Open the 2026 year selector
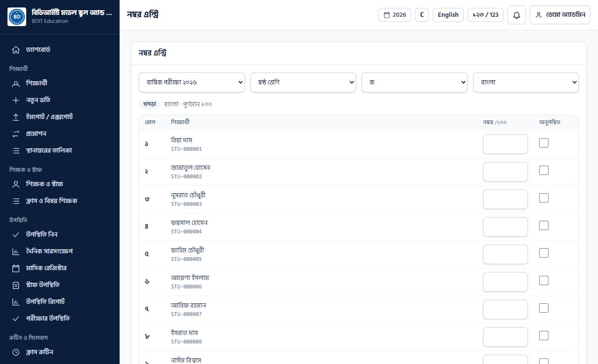The height and width of the screenshot is (364, 598). (395, 15)
